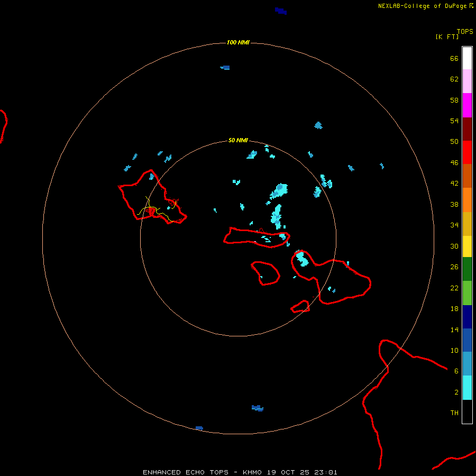Image resolution: width=476 pixels, height=476 pixels.
Task: Click the dark navy echo at top edge
Action: click(281, 11)
